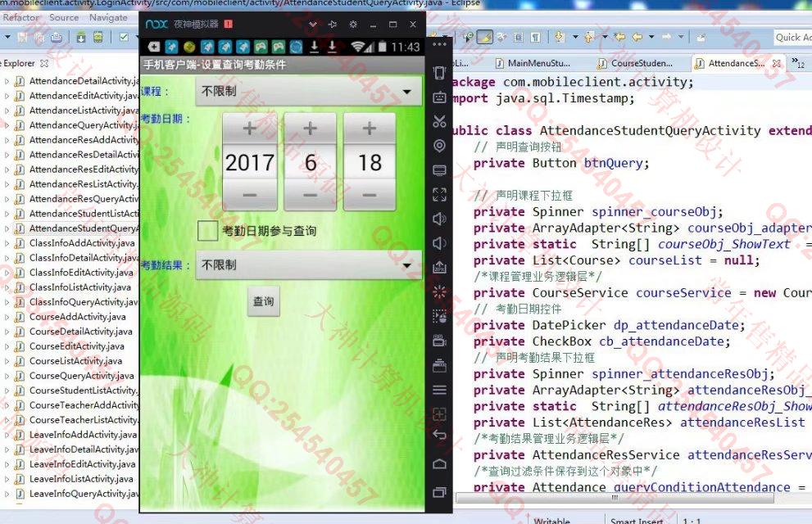The image size is (812, 524).
Task: Click Nox Android home button icon
Action: (439, 463)
